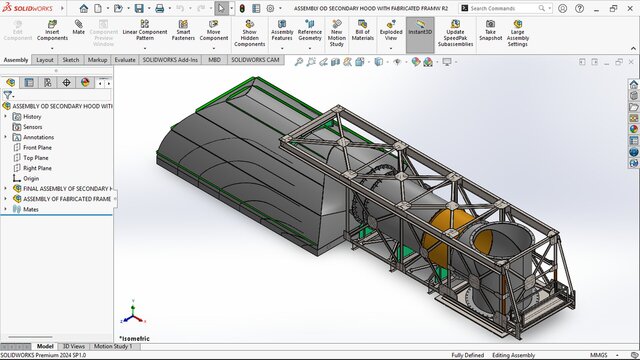Screen dimensions: 640x360
Task: Switch to the Layout tab
Action: (x=44, y=60)
